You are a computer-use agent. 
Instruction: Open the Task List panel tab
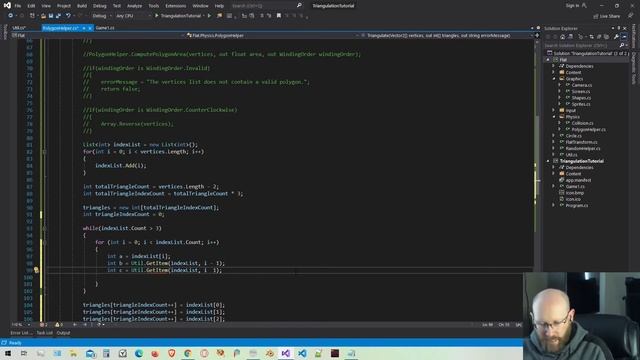click(44, 333)
